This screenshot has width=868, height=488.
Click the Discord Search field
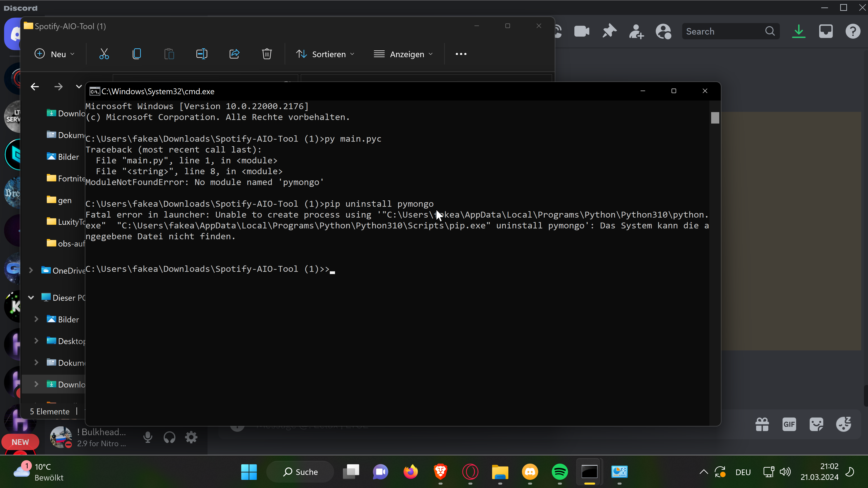724,31
